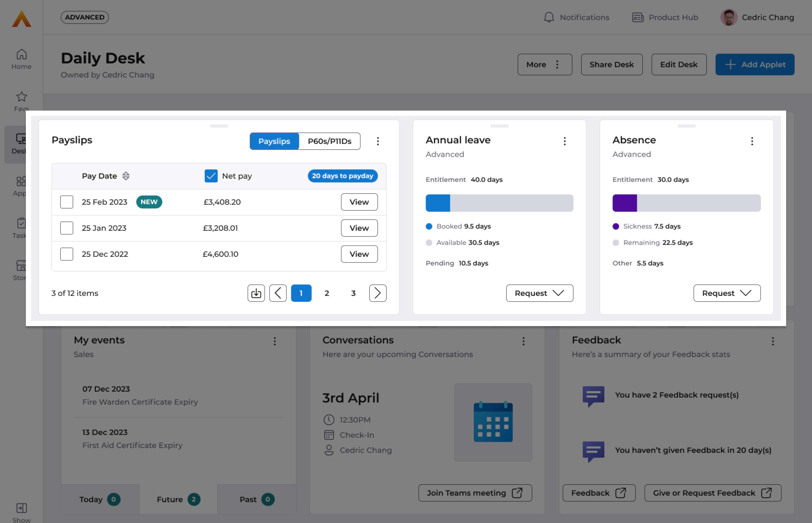
Task: Click the download payslips icon
Action: 256,293
